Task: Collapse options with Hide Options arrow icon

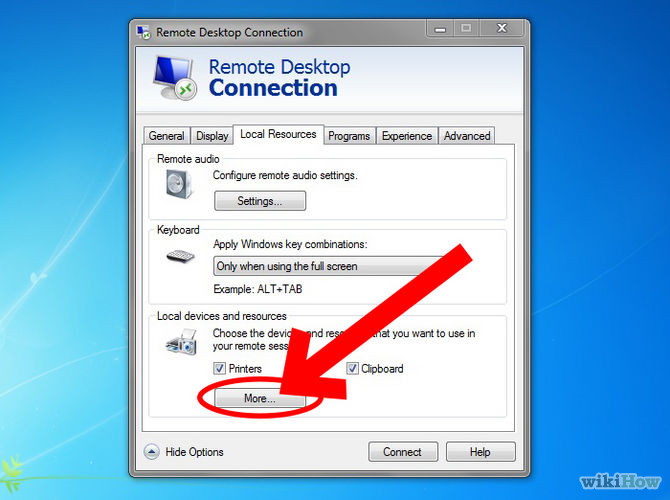Action: pyautogui.click(x=152, y=452)
